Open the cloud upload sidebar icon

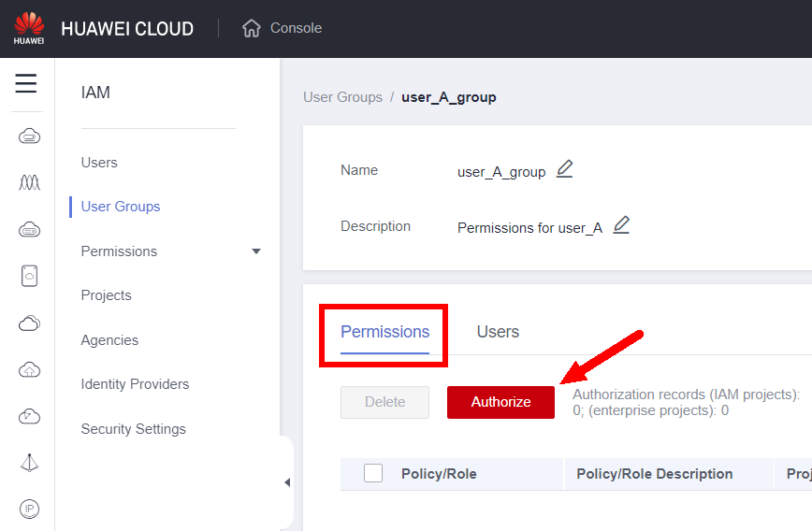[29, 369]
